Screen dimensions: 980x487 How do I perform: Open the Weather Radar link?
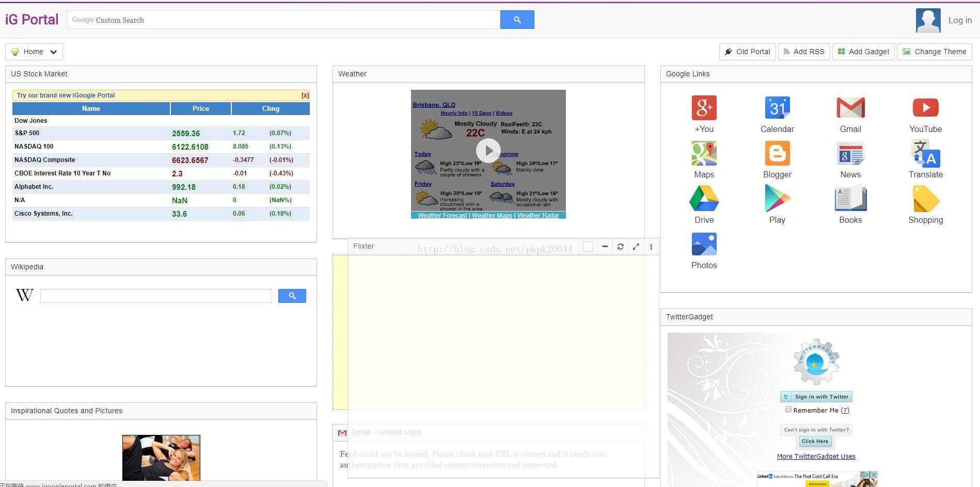click(538, 216)
